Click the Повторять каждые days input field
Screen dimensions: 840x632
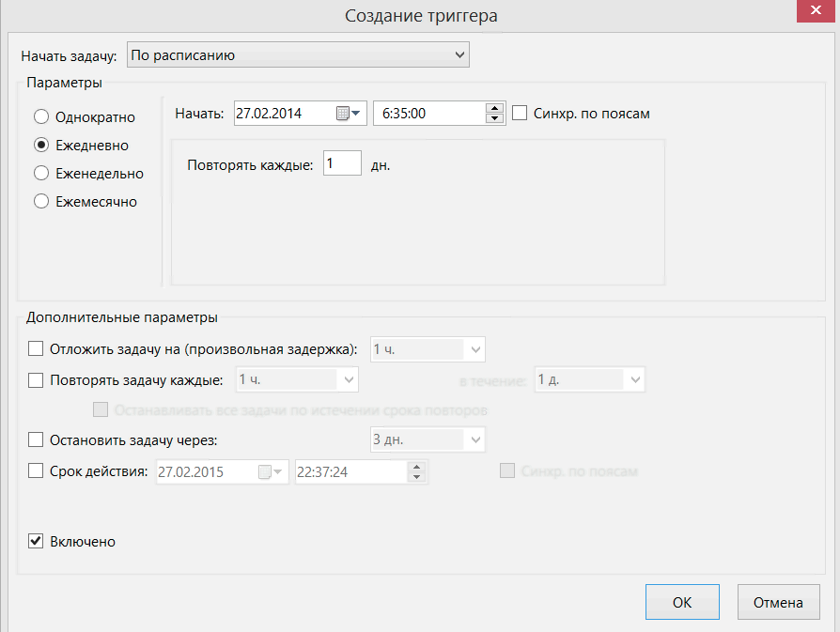[x=342, y=164]
